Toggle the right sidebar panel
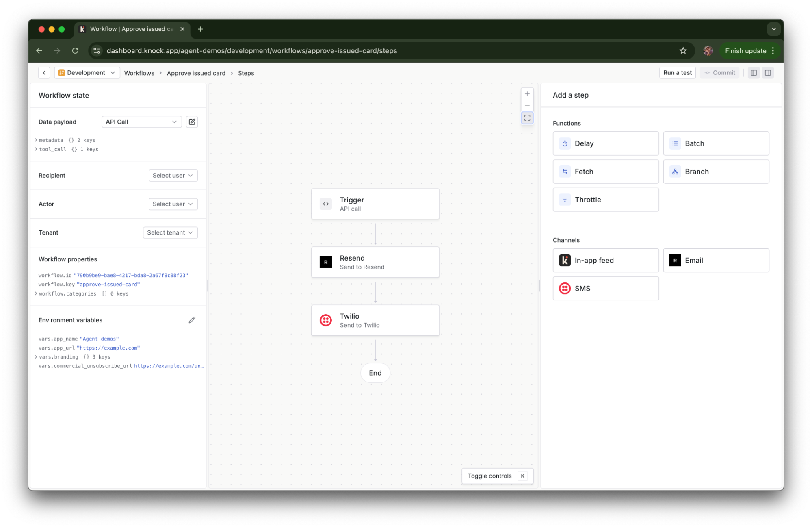This screenshot has height=528, width=812. [x=767, y=73]
